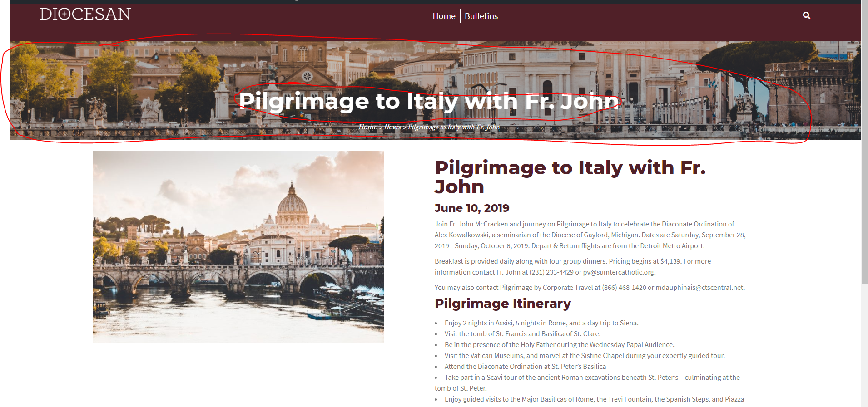The height and width of the screenshot is (407, 868).
Task: Click the June 10, 2019 date heading
Action: 472,208
